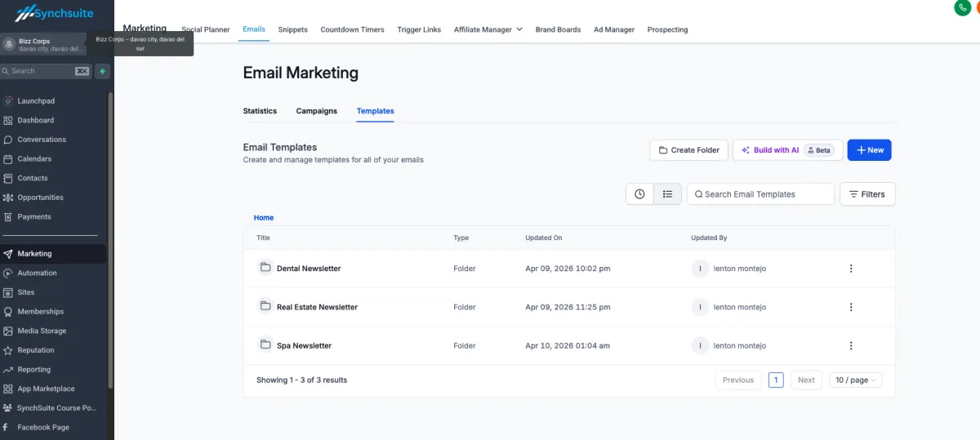This screenshot has height=440, width=980.
Task: Open the Snippets menu item
Action: click(x=292, y=29)
